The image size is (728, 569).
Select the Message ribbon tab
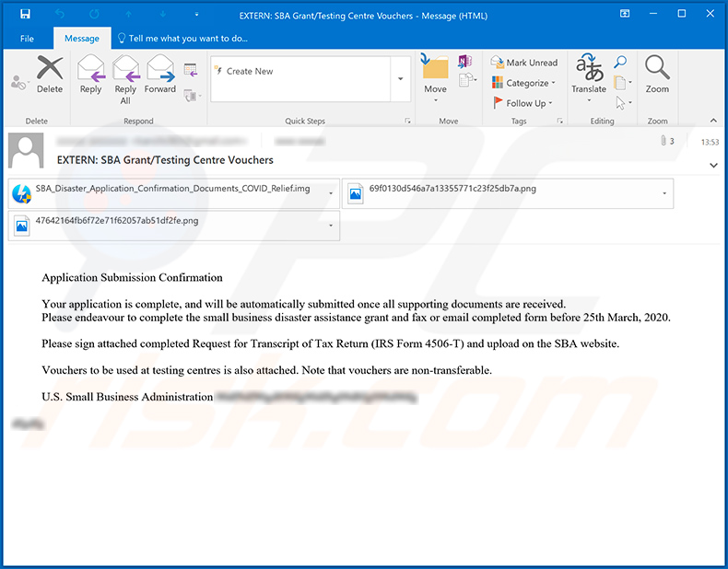click(x=82, y=39)
